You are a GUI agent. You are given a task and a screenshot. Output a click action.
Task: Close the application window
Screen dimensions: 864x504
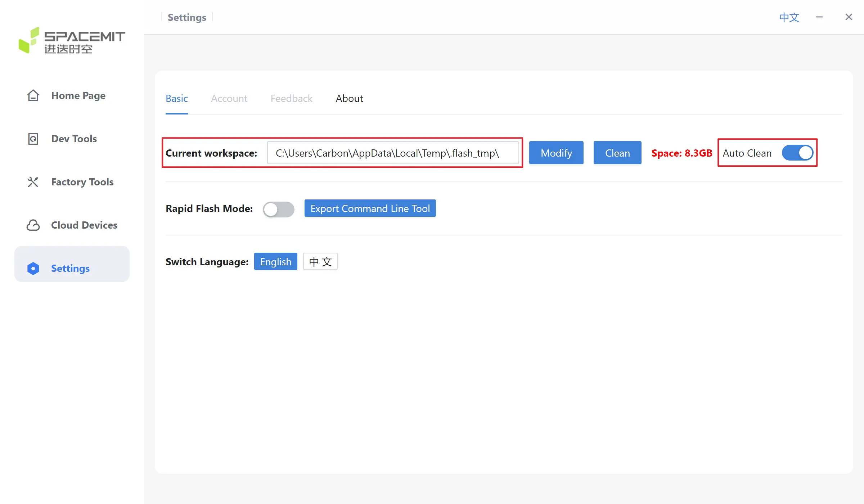pyautogui.click(x=849, y=17)
